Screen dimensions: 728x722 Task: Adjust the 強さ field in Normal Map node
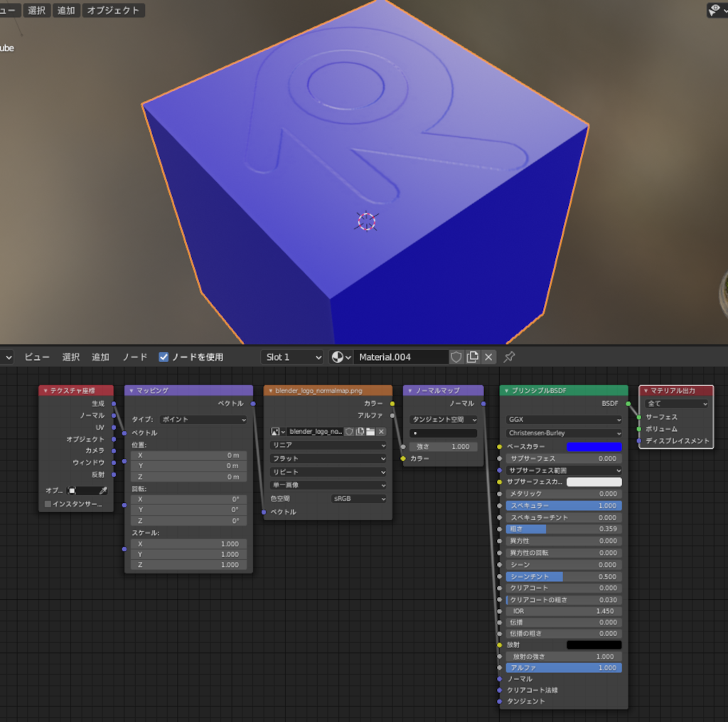coord(444,447)
